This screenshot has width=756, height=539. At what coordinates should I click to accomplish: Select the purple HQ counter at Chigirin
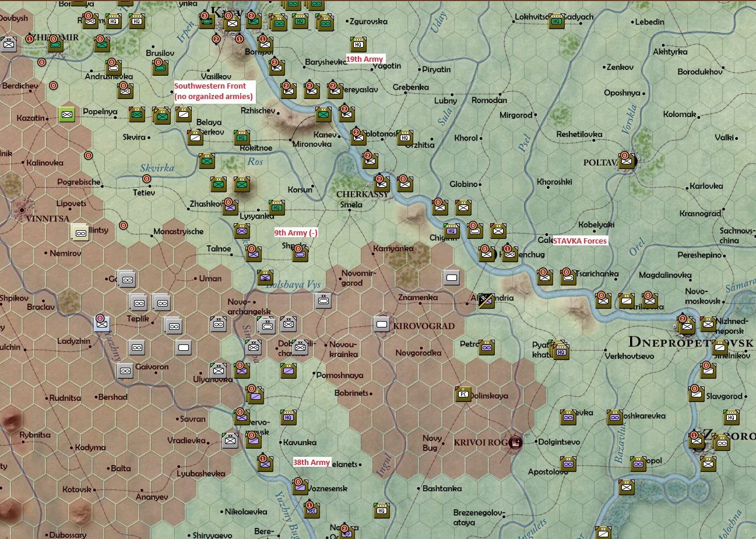pos(452,231)
